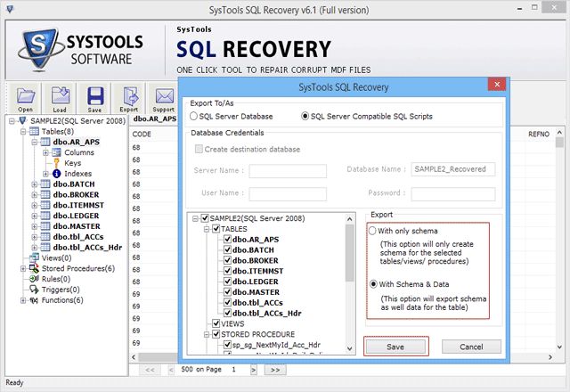The width and height of the screenshot is (570, 392).
Task: Collapse the TABLES node in export dialog
Action: [x=206, y=229]
